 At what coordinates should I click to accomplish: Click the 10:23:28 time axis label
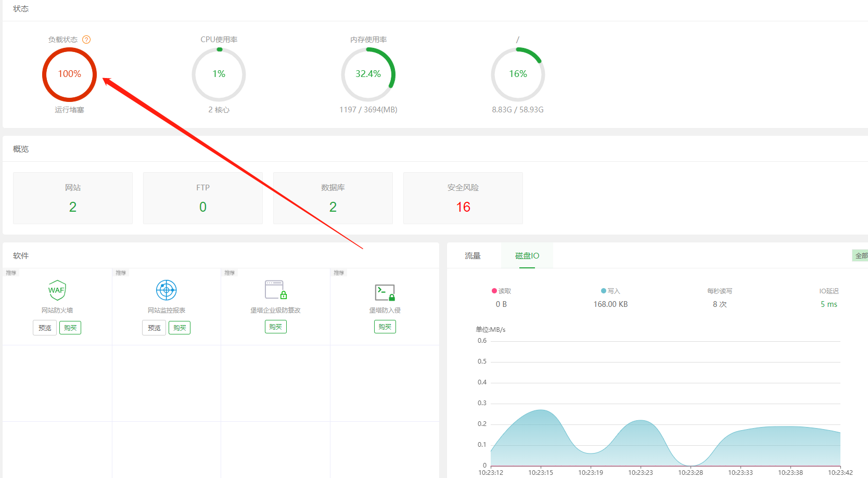(691, 472)
